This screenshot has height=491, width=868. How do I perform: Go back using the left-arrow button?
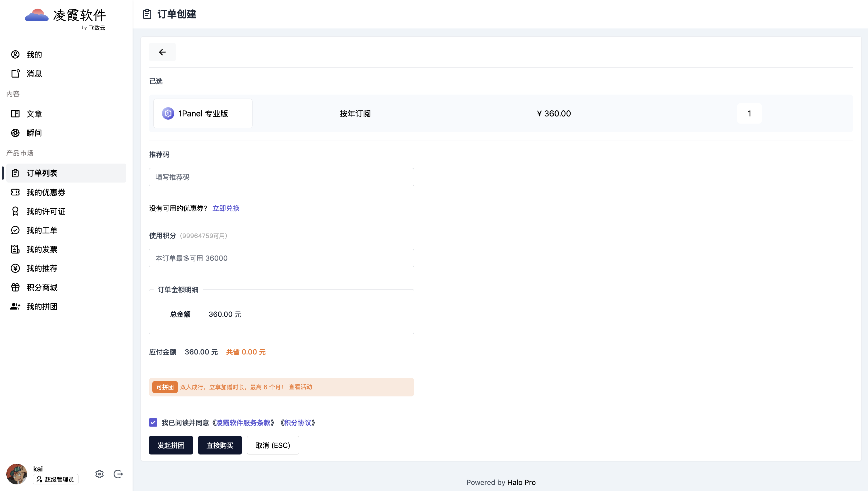[162, 52]
